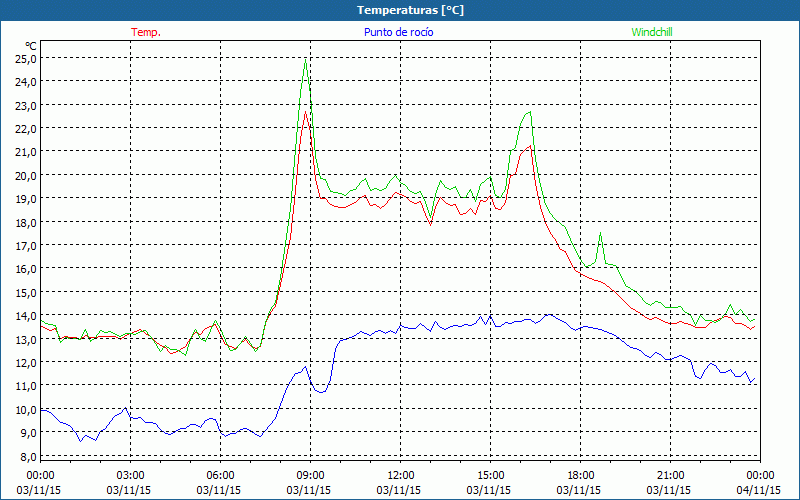Viewport: 800px width, 500px height.
Task: Click the 15:00 time axis label
Action: point(490,476)
